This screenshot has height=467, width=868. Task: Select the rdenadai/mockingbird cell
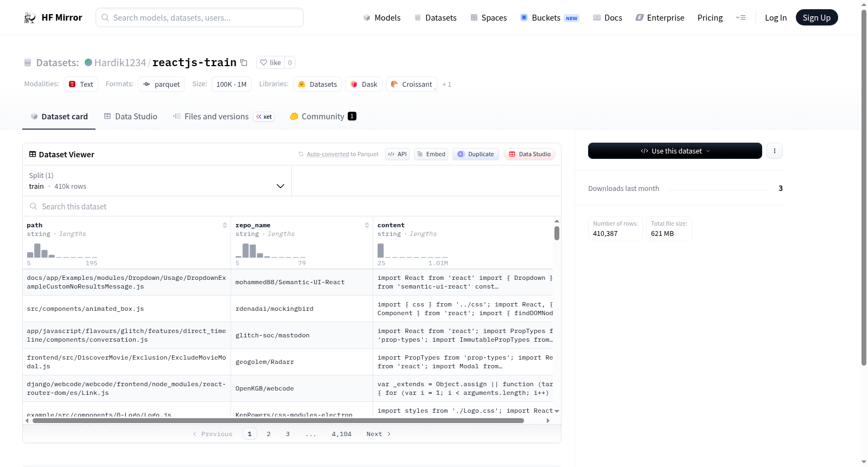pyautogui.click(x=302, y=309)
